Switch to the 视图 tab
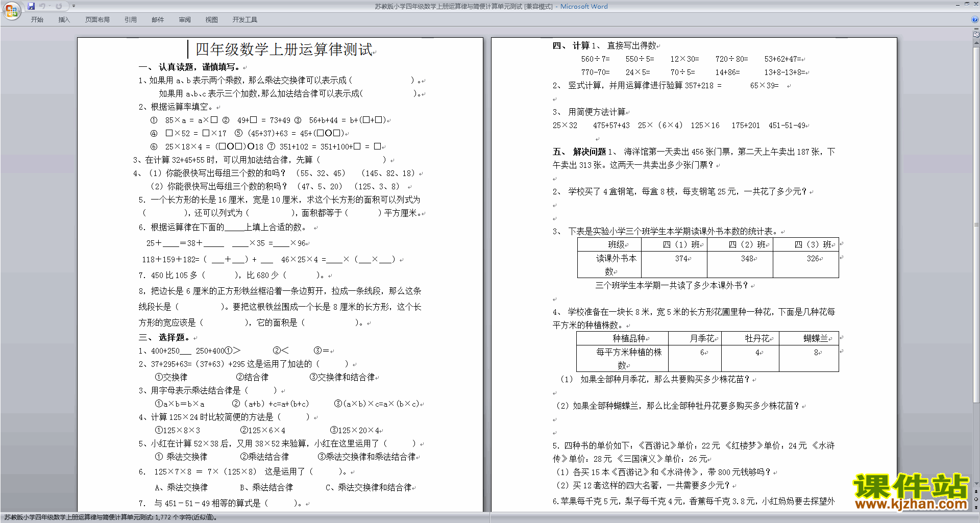Image resolution: width=980 pixels, height=523 pixels. pyautogui.click(x=212, y=20)
